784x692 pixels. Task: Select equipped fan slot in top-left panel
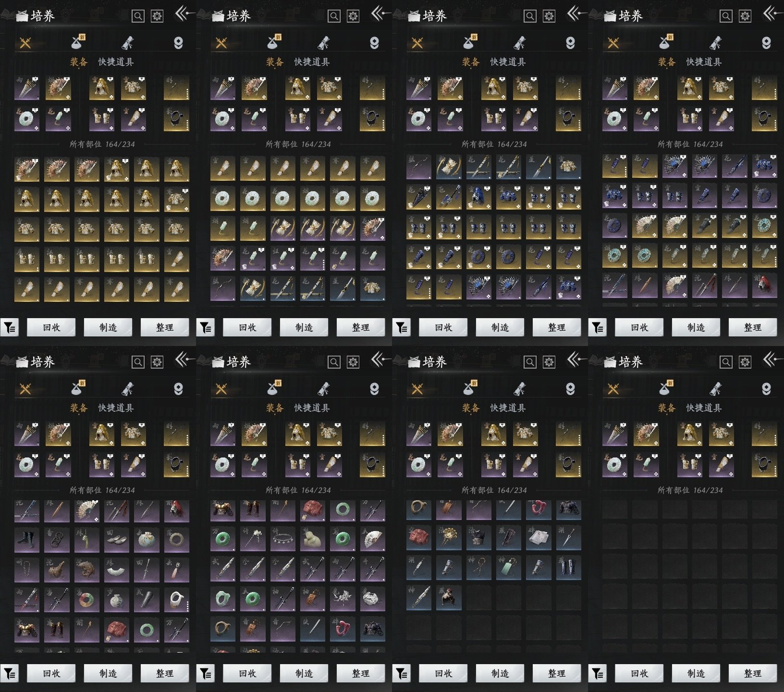tap(58, 88)
